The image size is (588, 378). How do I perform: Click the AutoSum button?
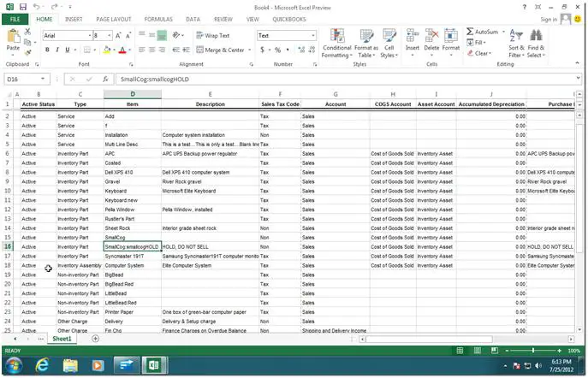tap(483, 32)
